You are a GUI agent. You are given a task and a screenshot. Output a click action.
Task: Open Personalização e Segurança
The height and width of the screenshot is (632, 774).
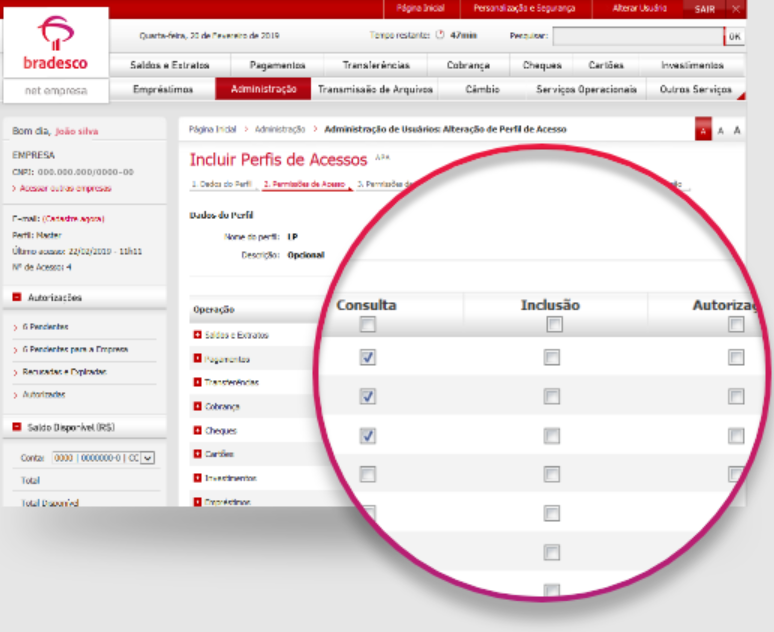524,8
